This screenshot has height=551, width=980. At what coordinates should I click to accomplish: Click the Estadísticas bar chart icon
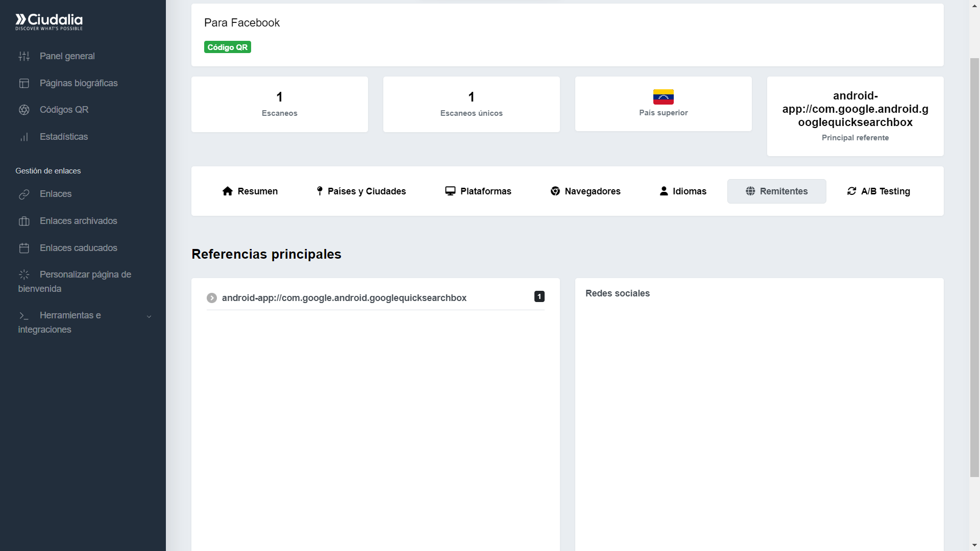point(24,137)
